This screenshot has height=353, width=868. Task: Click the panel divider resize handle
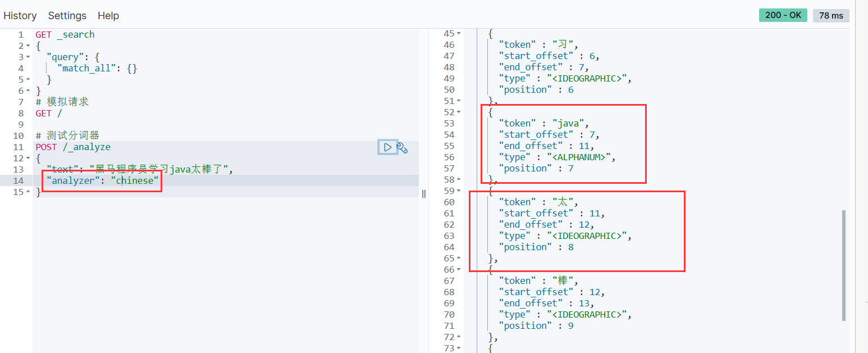pyautogui.click(x=424, y=193)
